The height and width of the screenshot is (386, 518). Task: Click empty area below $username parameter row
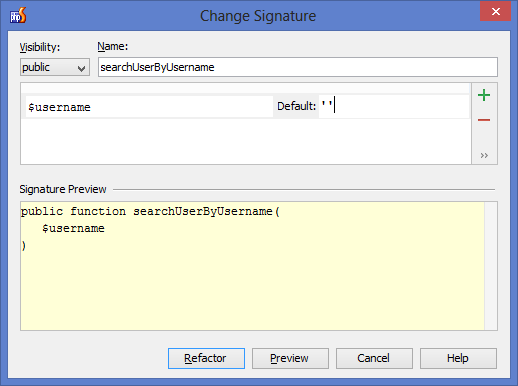pyautogui.click(x=246, y=141)
